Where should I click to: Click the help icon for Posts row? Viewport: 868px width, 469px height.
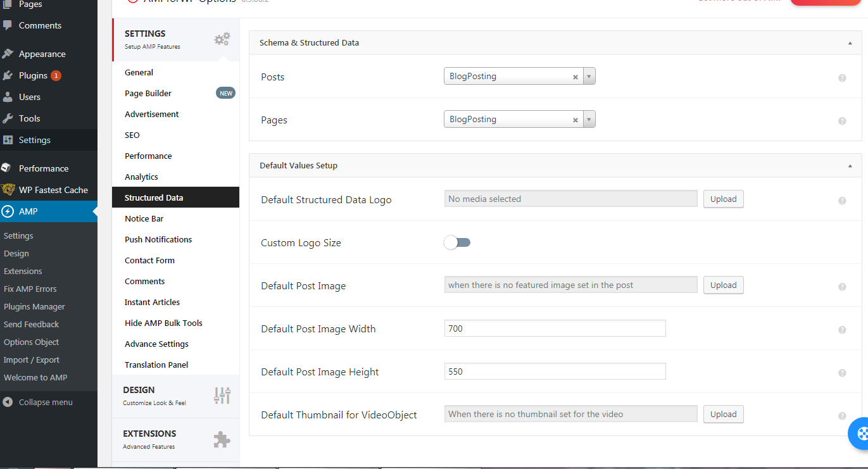coord(842,78)
